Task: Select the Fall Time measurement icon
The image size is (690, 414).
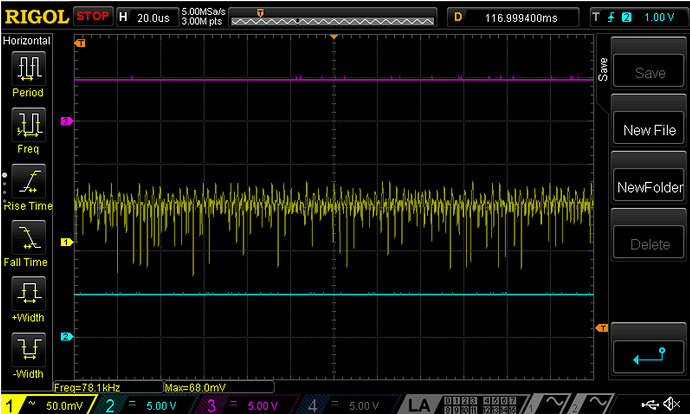Action: [x=28, y=238]
